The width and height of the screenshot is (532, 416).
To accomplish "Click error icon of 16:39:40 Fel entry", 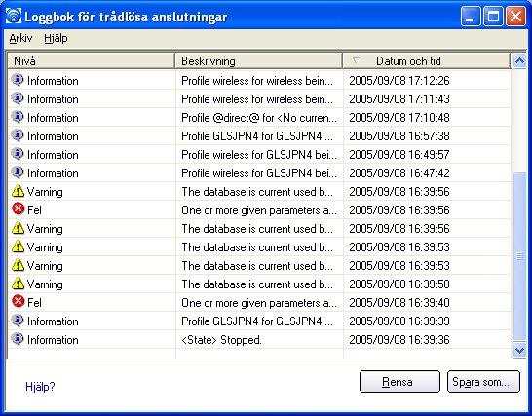I will [18, 301].
